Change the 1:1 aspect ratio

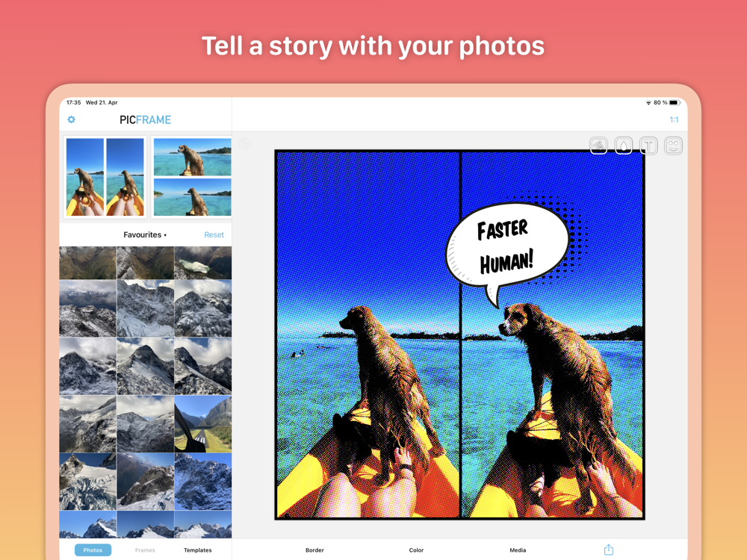674,119
